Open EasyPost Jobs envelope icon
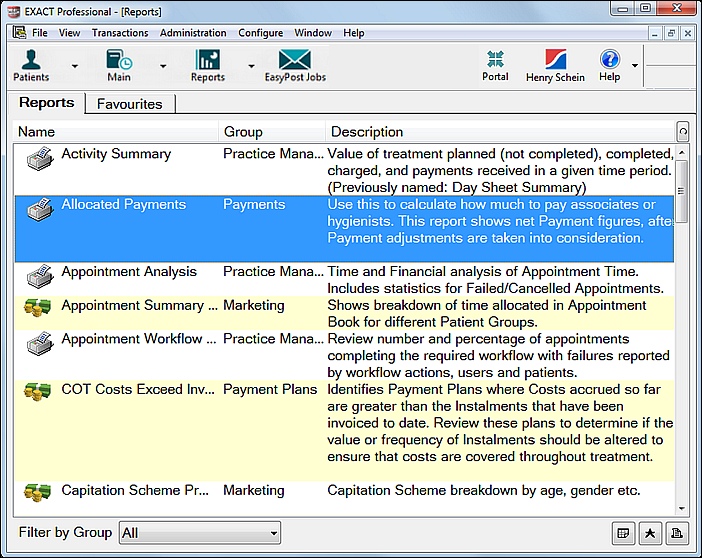Screen dimensions: 702x558 tap(295, 65)
